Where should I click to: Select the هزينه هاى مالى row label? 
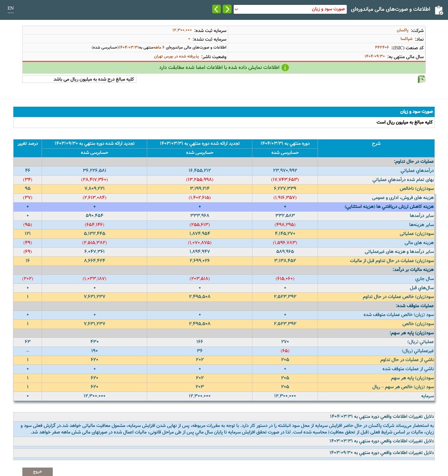click(x=419, y=243)
